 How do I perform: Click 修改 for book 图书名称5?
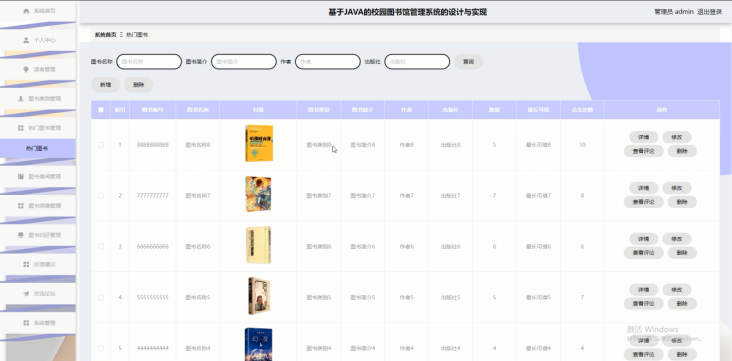pyautogui.click(x=677, y=290)
